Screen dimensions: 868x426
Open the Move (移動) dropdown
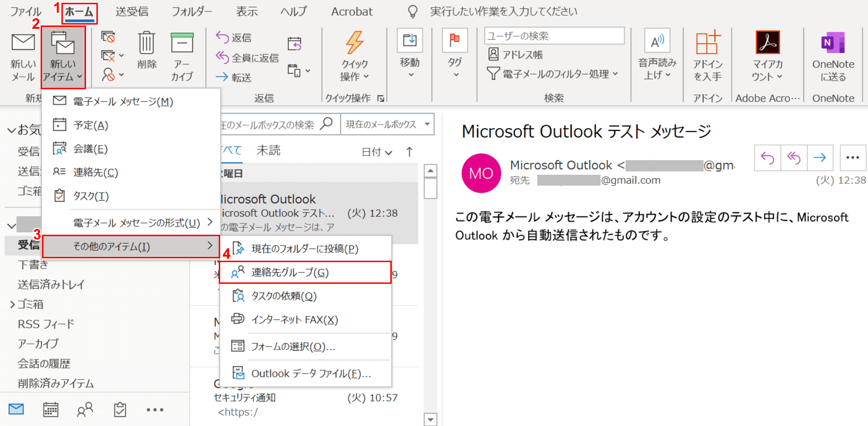[x=410, y=53]
